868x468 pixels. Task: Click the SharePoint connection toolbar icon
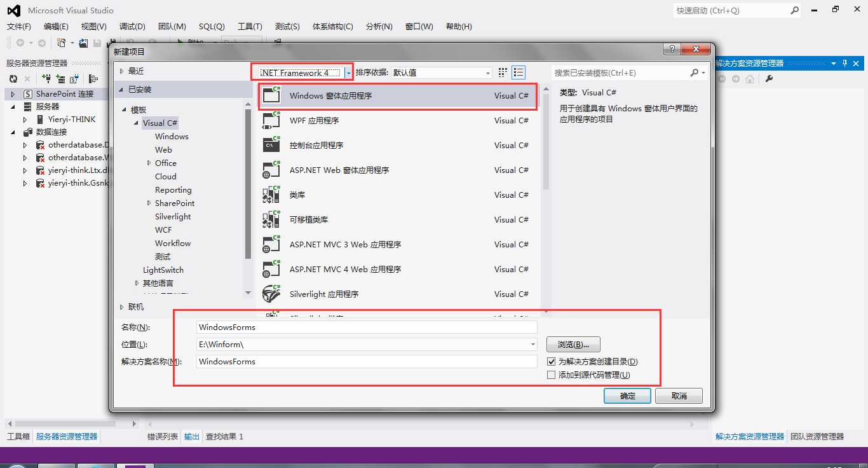tap(75, 79)
